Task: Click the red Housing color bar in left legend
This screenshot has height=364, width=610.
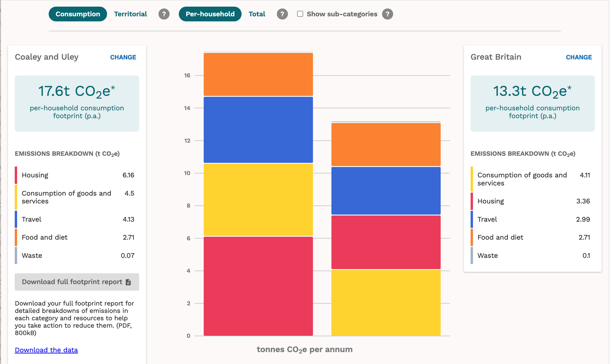Action: coord(16,175)
